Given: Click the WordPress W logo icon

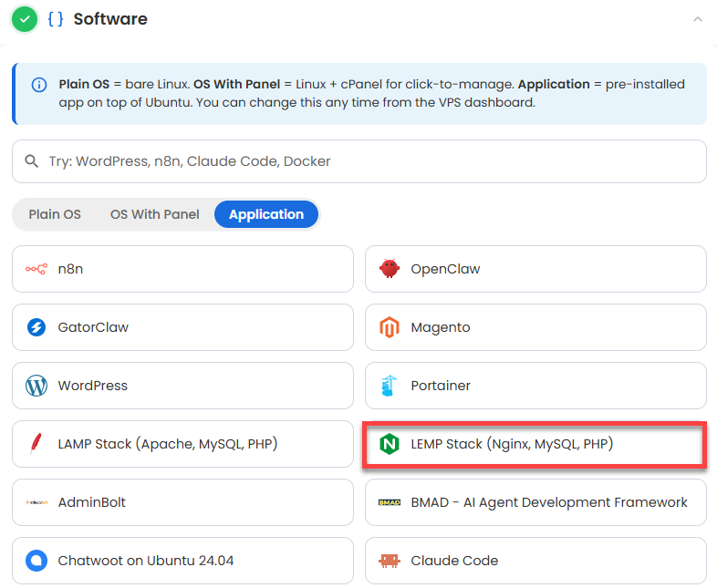Looking at the screenshot, I should point(36,386).
